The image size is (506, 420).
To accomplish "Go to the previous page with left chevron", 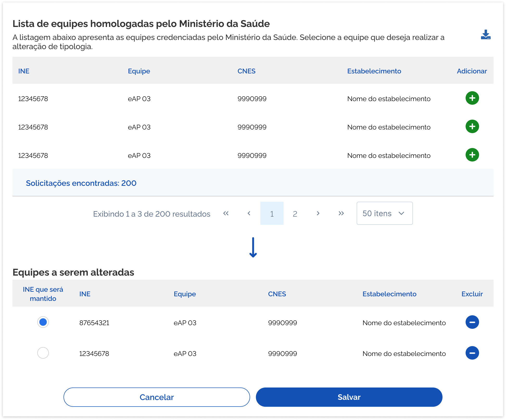I will click(x=249, y=213).
